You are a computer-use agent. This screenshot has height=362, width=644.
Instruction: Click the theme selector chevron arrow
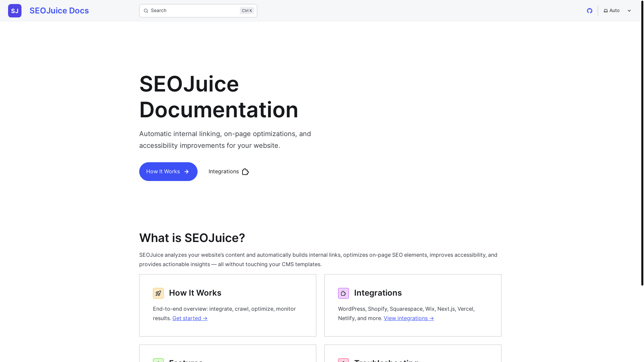click(629, 11)
